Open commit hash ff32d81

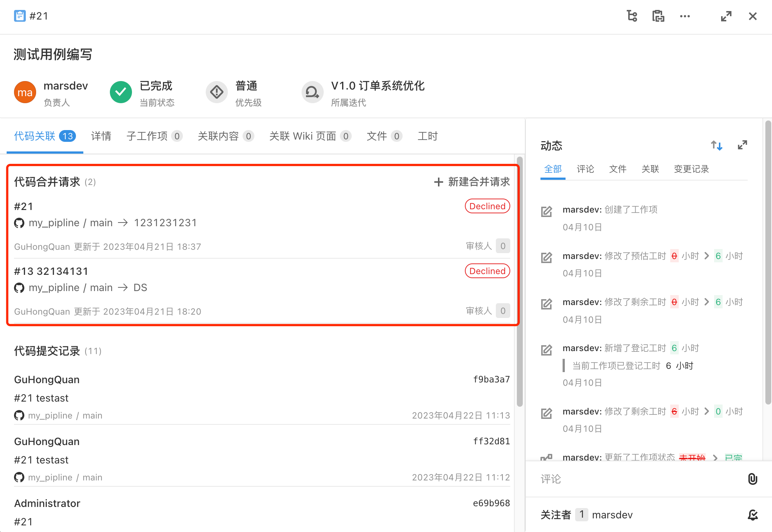click(491, 441)
